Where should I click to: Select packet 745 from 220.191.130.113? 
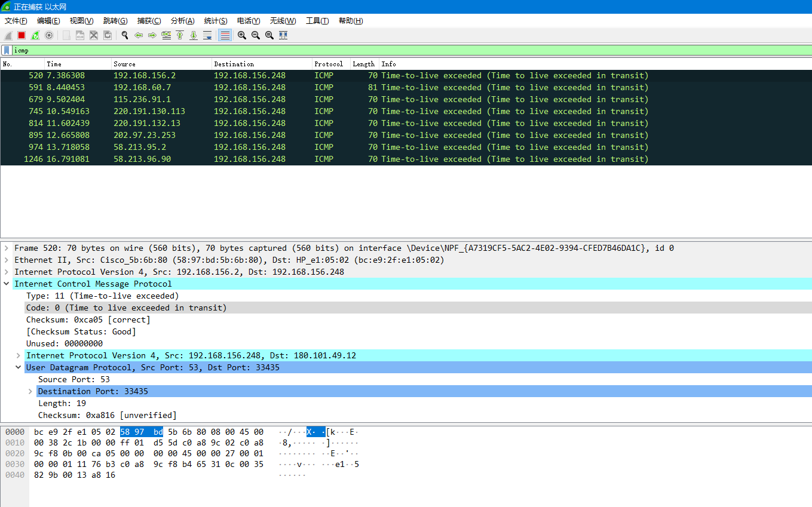click(406, 111)
